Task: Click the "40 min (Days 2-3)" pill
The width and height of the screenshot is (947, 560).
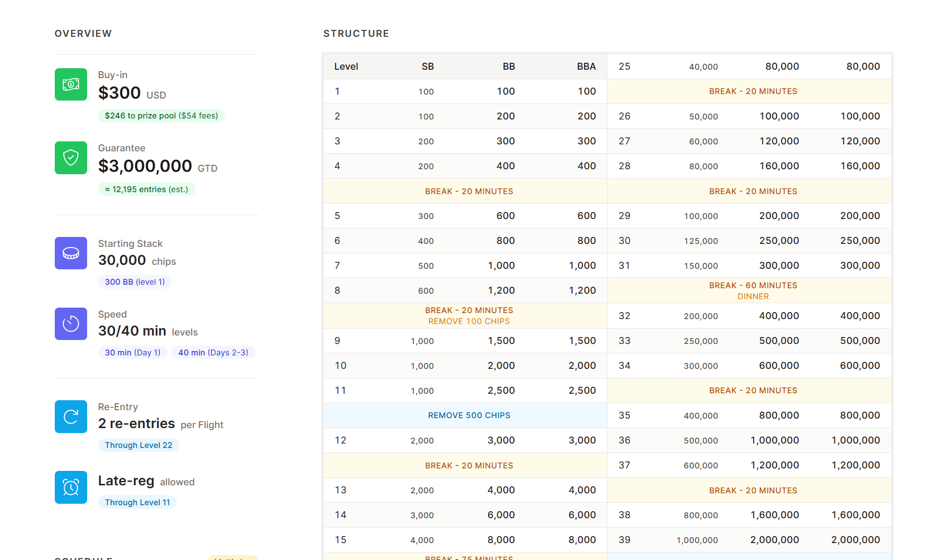Action: pos(213,352)
